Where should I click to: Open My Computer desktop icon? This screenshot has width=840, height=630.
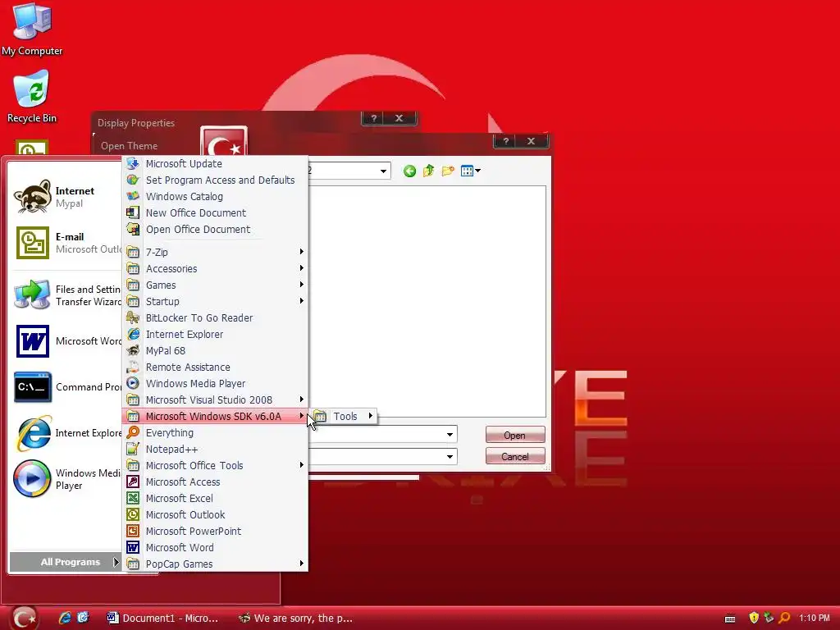tap(32, 30)
